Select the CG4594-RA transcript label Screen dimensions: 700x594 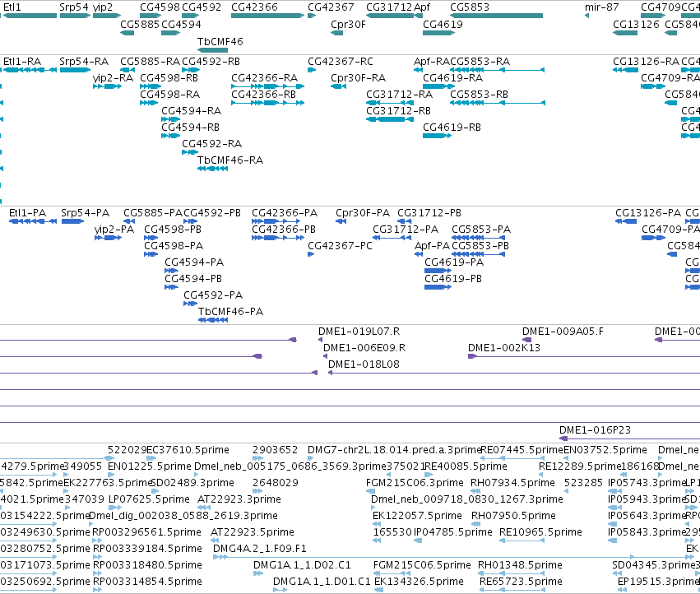coord(191,110)
